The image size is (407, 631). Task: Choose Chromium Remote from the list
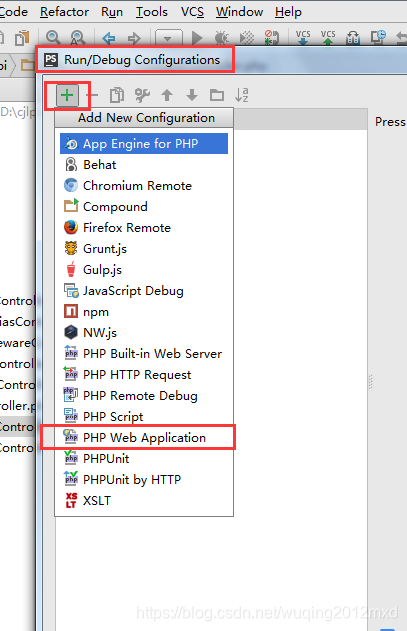[144, 186]
